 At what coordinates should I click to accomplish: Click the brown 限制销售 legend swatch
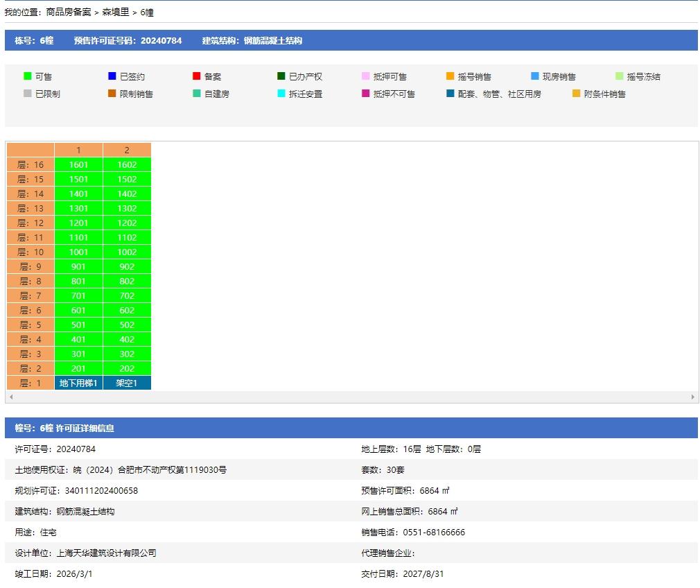[x=112, y=94]
